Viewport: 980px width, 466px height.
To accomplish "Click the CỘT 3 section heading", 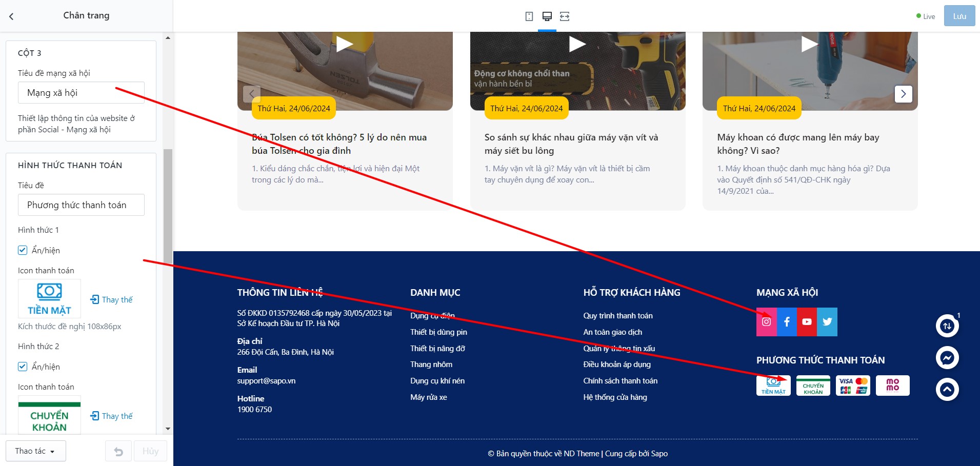I will point(30,53).
